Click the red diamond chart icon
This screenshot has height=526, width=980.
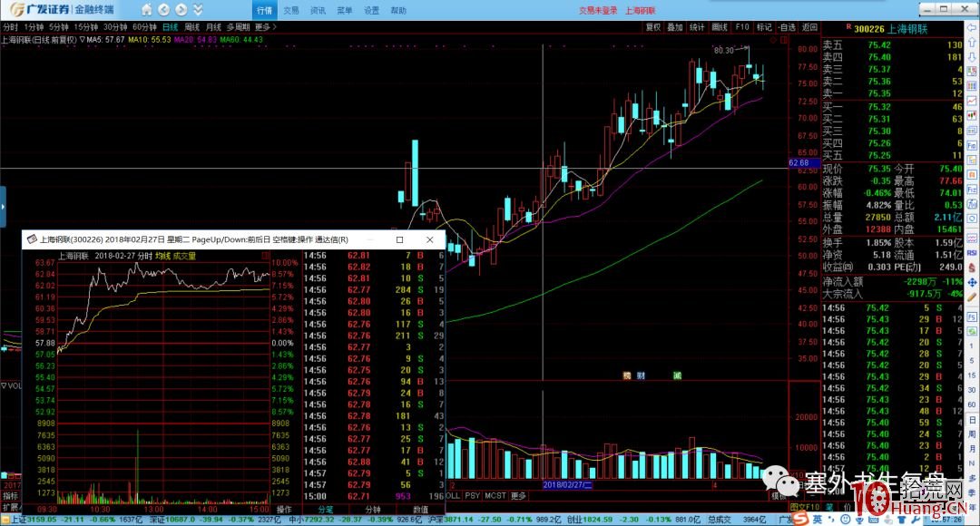[x=773, y=40]
